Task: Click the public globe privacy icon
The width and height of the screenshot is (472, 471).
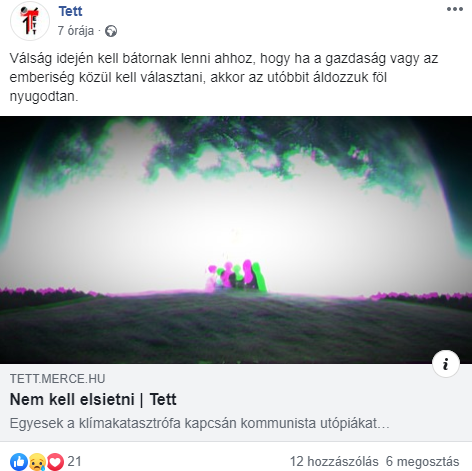Action: (111, 31)
